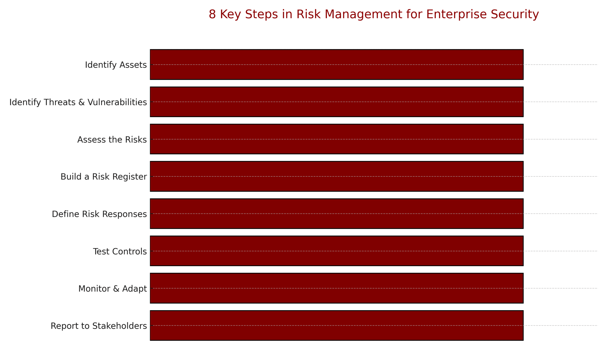Click the "Test Controls" label text

coord(120,251)
